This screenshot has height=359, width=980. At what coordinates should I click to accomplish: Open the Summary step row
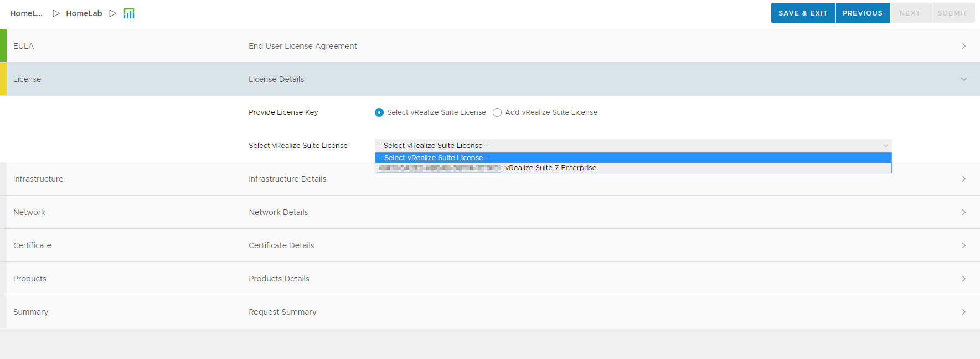[x=31, y=312]
